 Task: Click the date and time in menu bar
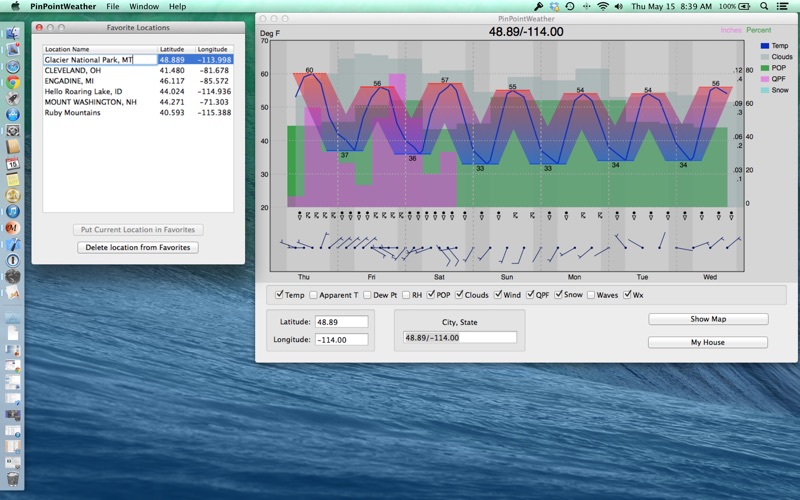[x=671, y=6]
